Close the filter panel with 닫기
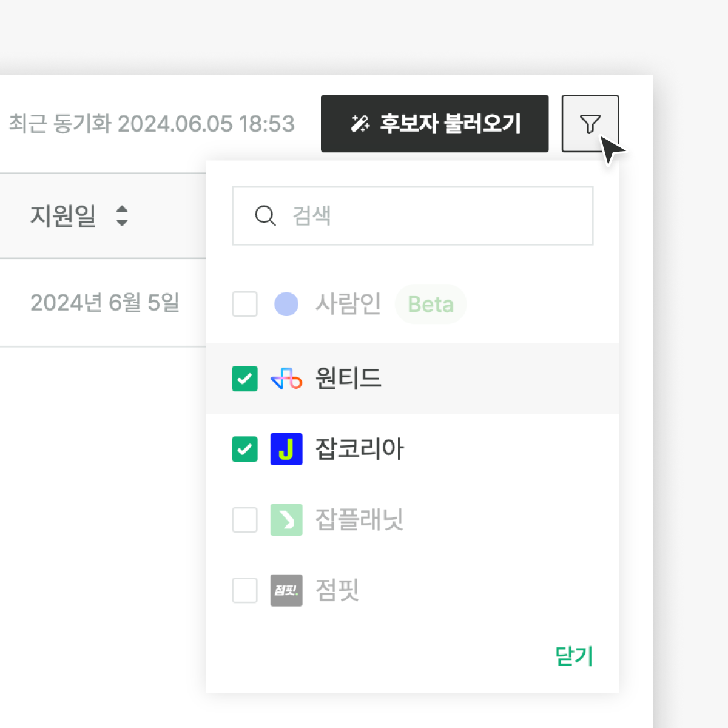The image size is (728, 728). (574, 656)
